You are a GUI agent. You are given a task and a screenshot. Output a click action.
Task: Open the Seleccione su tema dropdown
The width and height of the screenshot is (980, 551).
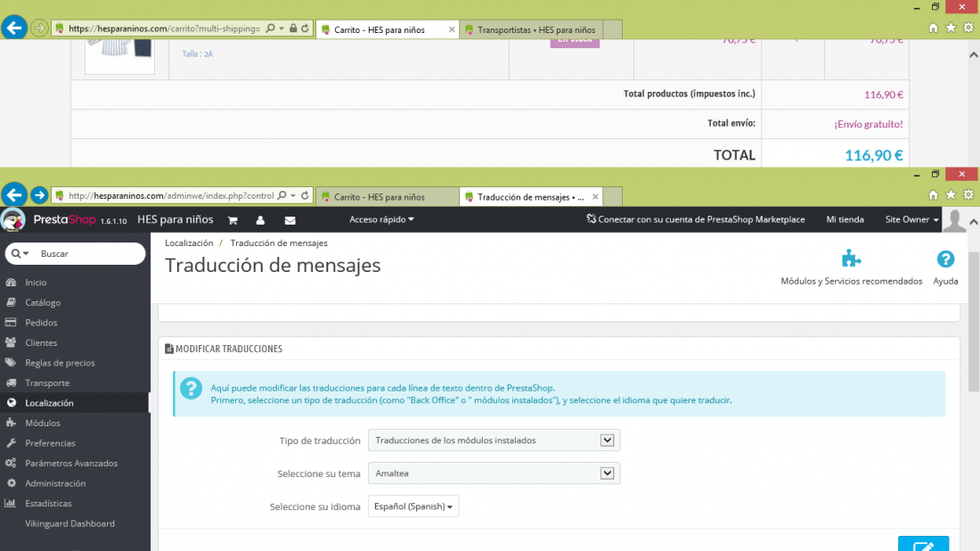tap(494, 473)
